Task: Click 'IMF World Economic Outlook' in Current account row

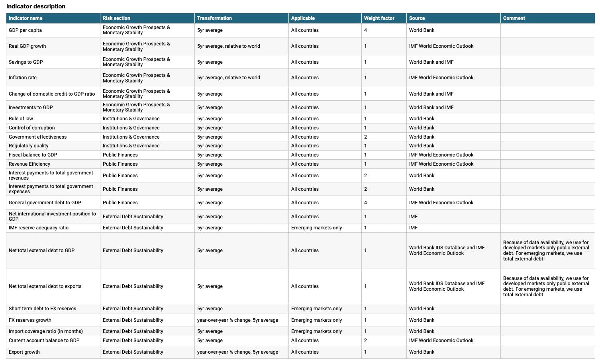Action: point(441,341)
